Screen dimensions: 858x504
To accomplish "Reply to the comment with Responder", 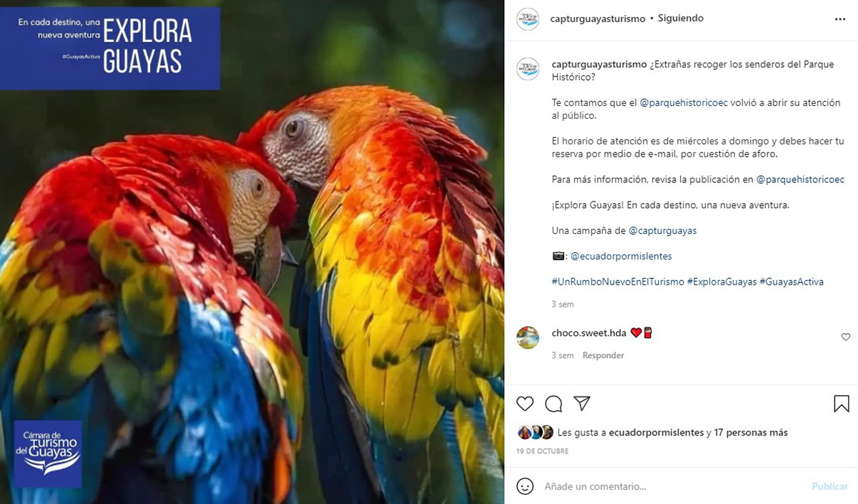I will [603, 355].
